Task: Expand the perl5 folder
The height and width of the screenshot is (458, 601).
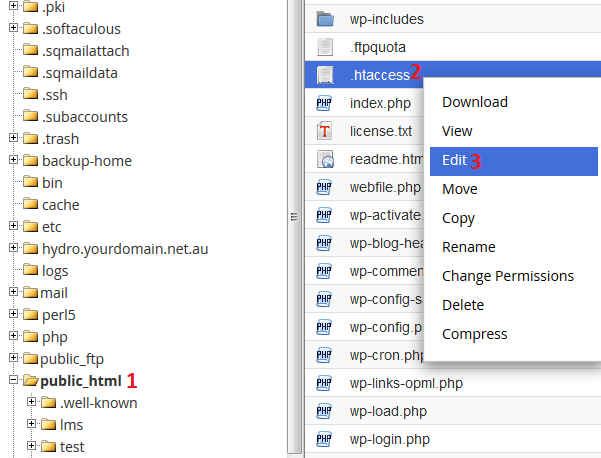Action: pyautogui.click(x=13, y=314)
